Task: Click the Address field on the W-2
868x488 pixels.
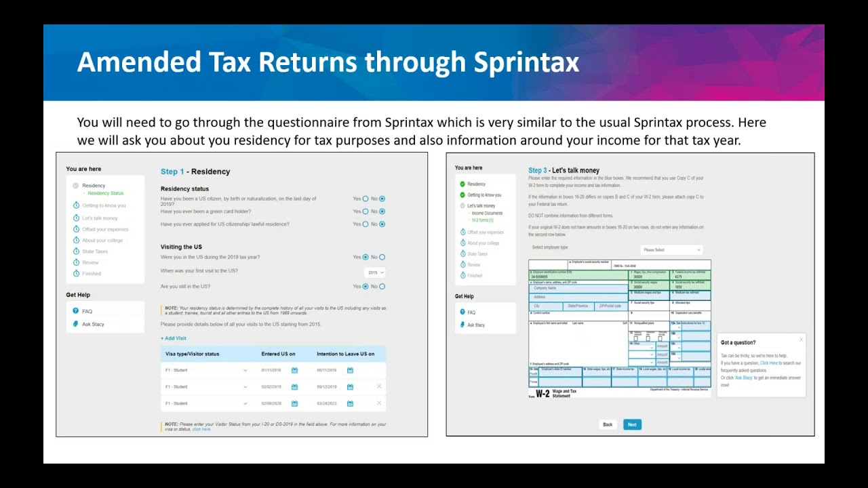Action: pyautogui.click(x=578, y=298)
